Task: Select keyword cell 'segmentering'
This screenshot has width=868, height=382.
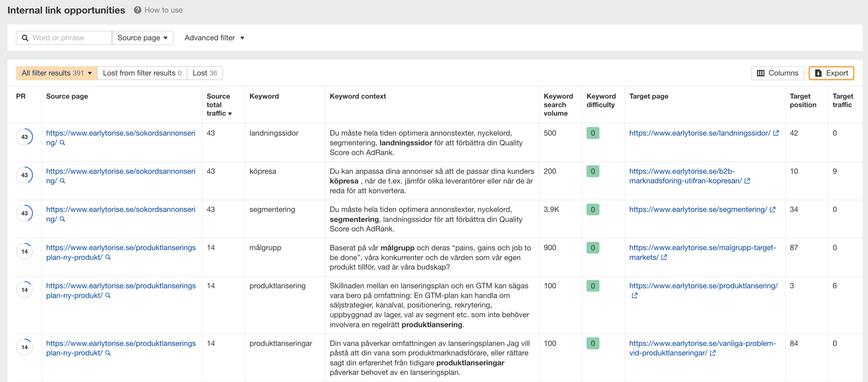Action: (272, 210)
